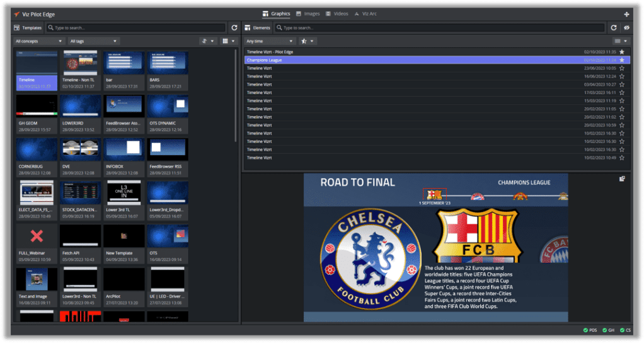The height and width of the screenshot is (343, 644).
Task: Click the Templates panel icon
Action: (17, 28)
